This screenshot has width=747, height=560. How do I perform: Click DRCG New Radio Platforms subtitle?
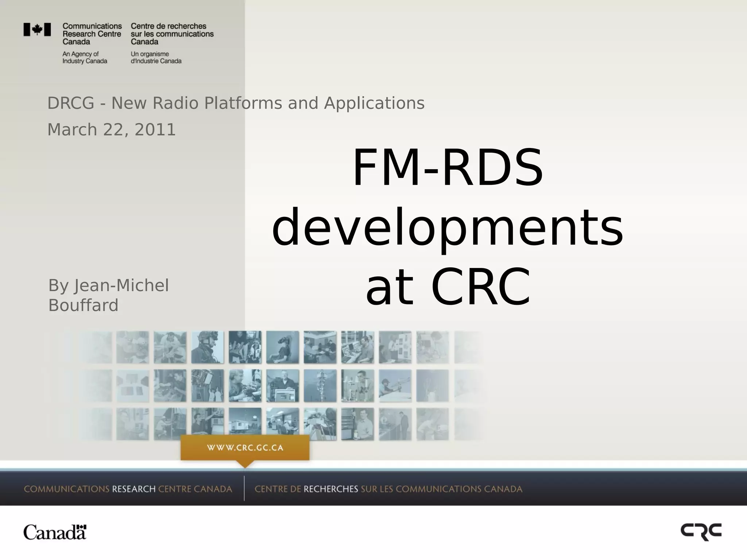click(x=236, y=103)
